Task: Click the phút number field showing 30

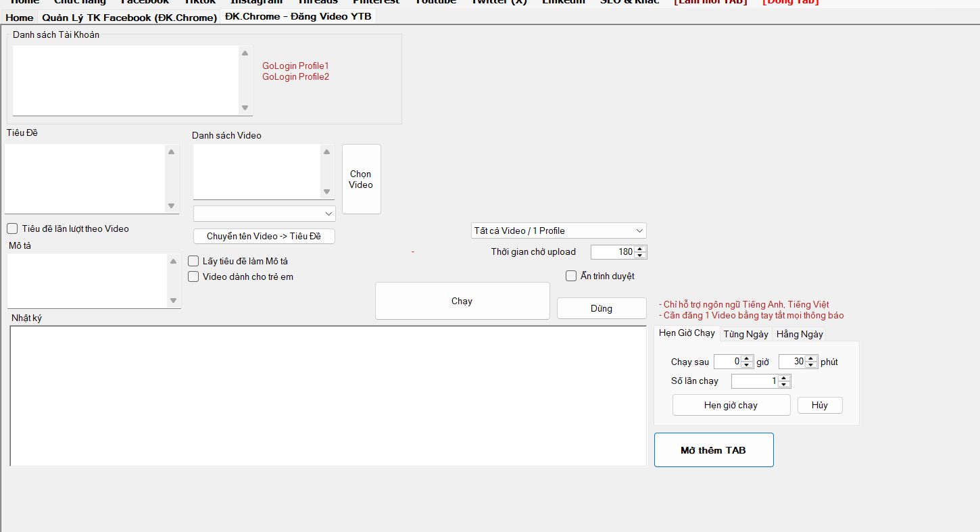Action: click(x=792, y=362)
